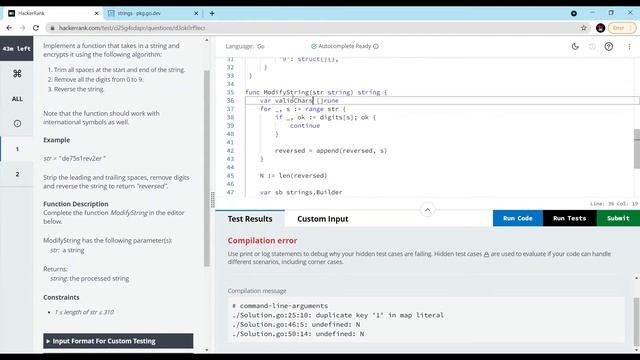Viewport: 640px width, 360px height.
Task: Click the Line Col status indicator
Action: click(x=613, y=204)
